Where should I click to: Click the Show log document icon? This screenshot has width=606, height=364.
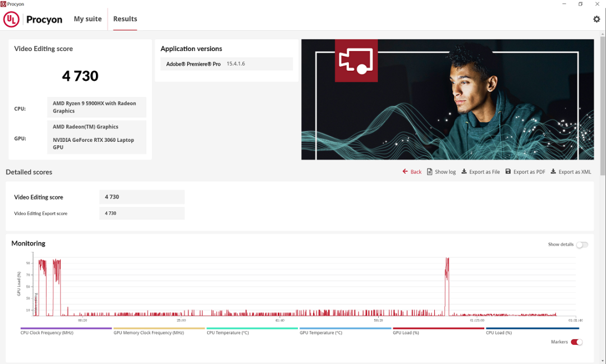[x=429, y=172]
